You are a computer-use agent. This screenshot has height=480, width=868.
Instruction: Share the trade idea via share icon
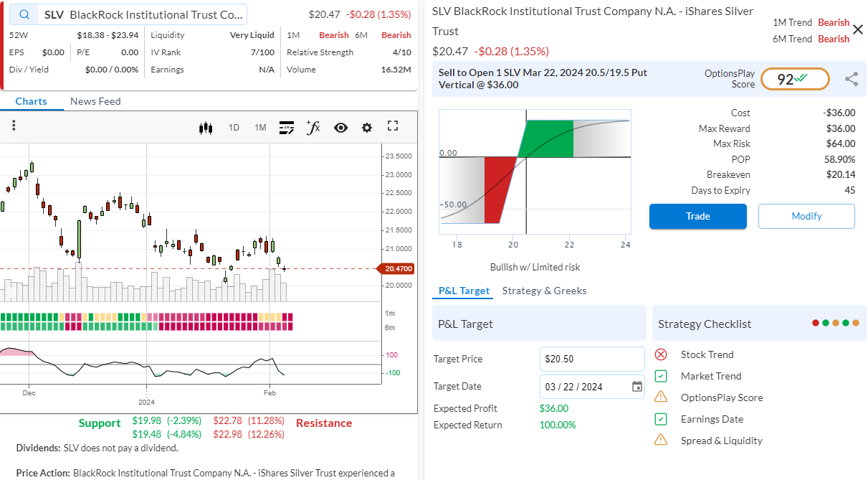click(852, 79)
